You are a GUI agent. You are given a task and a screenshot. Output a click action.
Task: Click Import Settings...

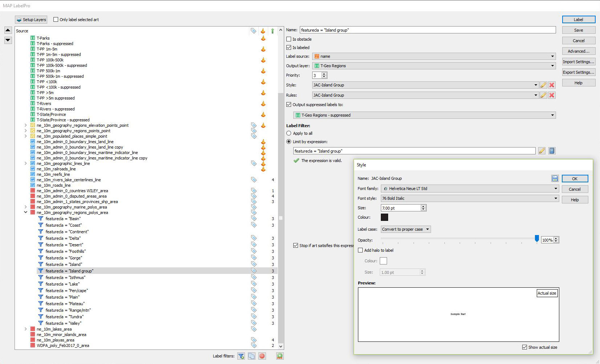(579, 62)
